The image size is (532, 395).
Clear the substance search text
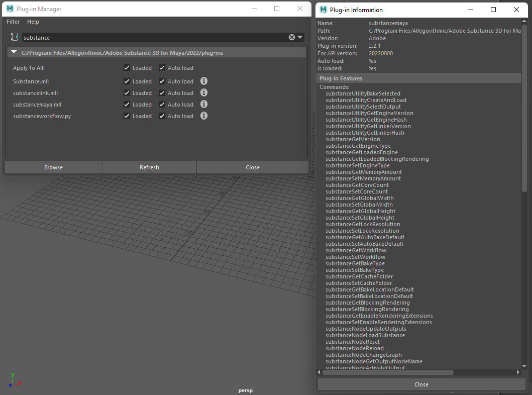pos(292,37)
